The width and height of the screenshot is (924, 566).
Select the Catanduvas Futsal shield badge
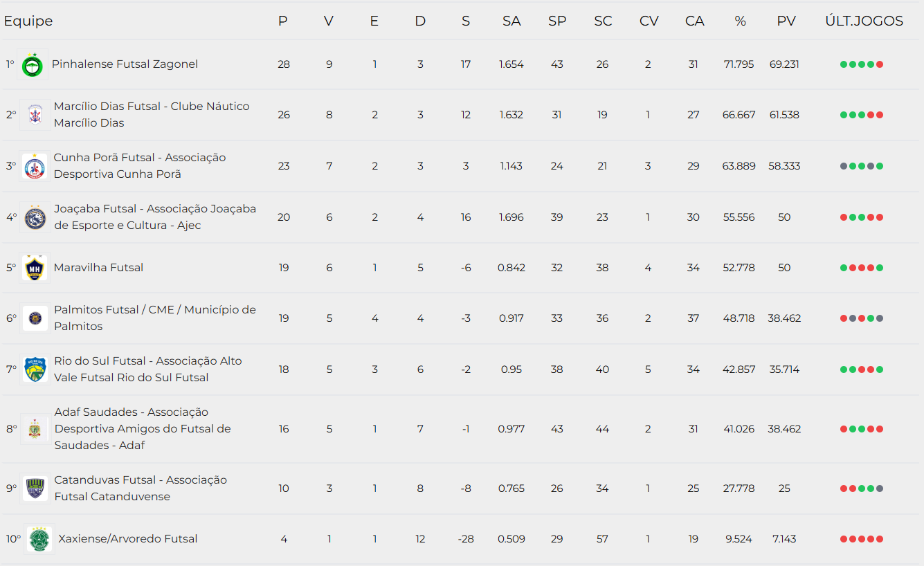tap(35, 489)
